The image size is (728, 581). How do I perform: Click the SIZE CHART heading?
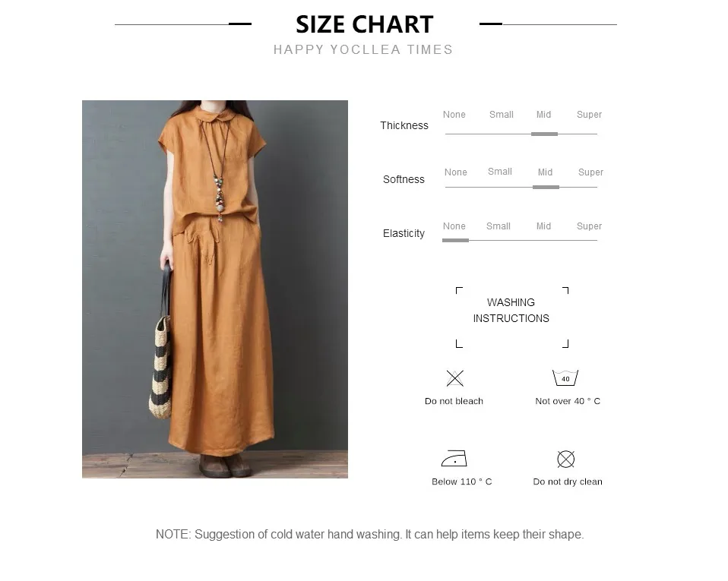(x=365, y=24)
